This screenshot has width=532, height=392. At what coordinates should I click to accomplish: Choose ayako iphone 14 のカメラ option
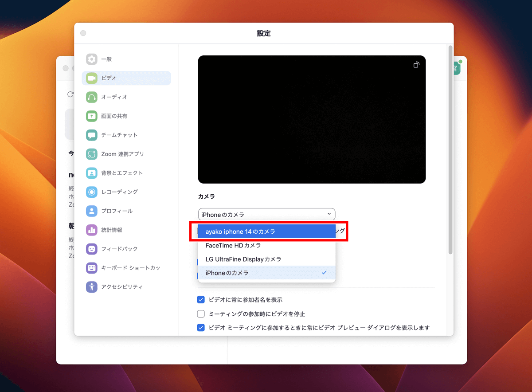(266, 231)
